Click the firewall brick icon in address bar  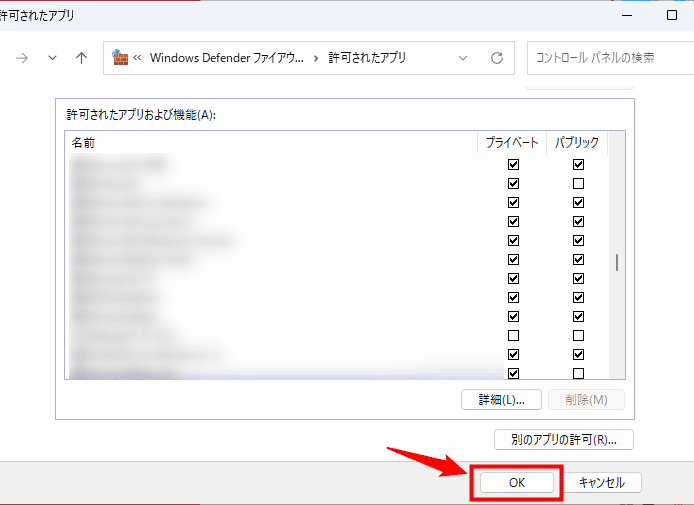pyautogui.click(x=120, y=58)
